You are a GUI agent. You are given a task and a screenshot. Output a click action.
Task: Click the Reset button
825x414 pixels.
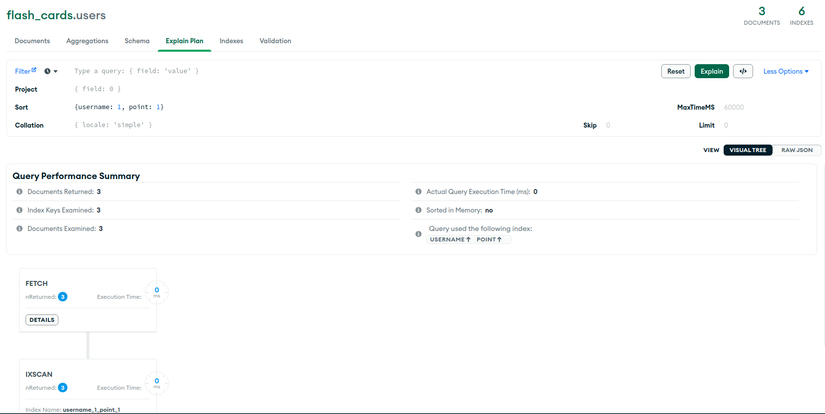pyautogui.click(x=676, y=71)
